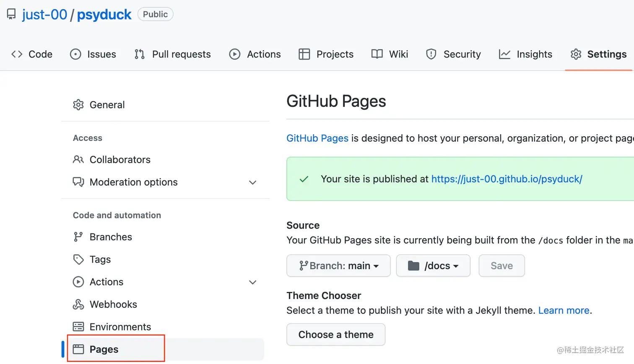Follow the Learn more link
This screenshot has height=364, width=634.
coord(564,311)
